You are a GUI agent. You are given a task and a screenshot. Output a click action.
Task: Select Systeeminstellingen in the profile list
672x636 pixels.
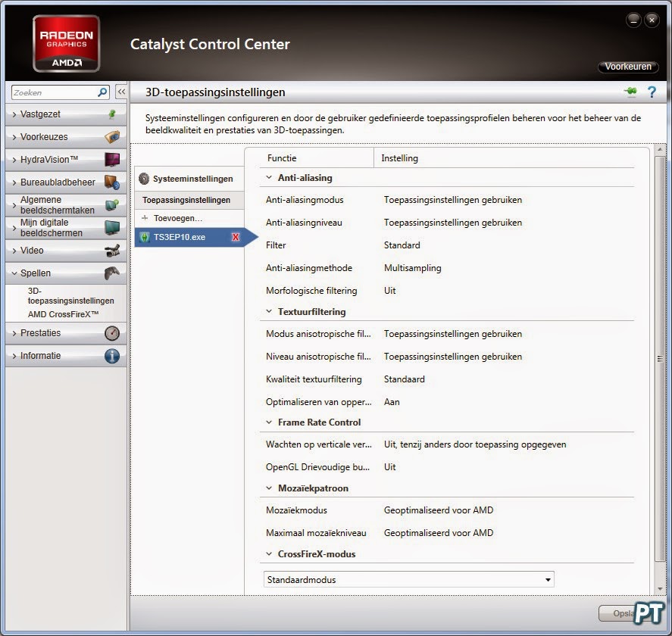click(x=189, y=179)
